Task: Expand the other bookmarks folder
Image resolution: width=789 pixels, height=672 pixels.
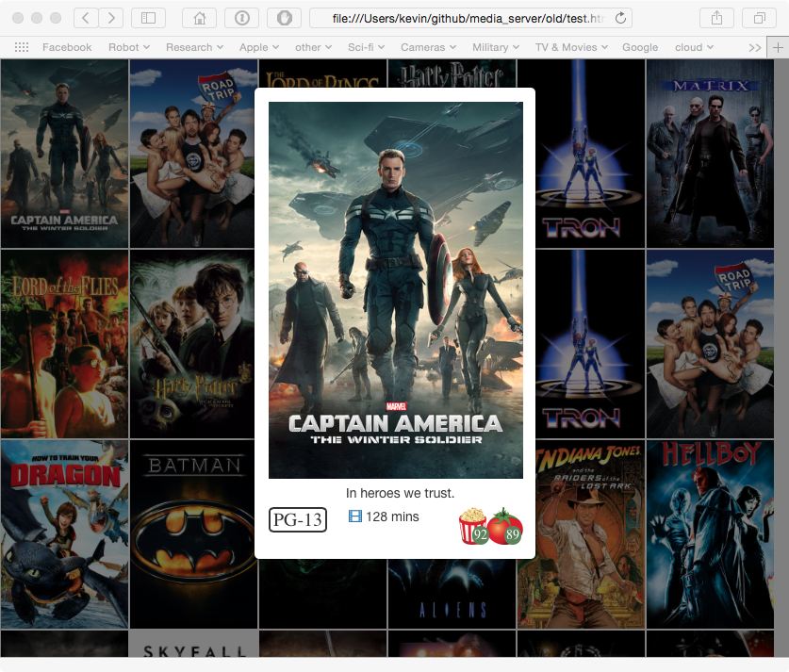Action: pos(313,47)
